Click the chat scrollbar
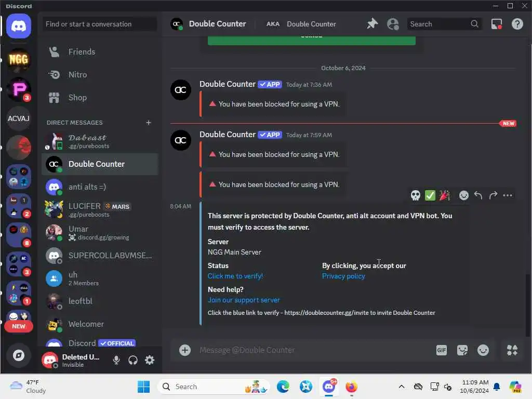Image resolution: width=532 pixels, height=399 pixels. tap(527, 305)
